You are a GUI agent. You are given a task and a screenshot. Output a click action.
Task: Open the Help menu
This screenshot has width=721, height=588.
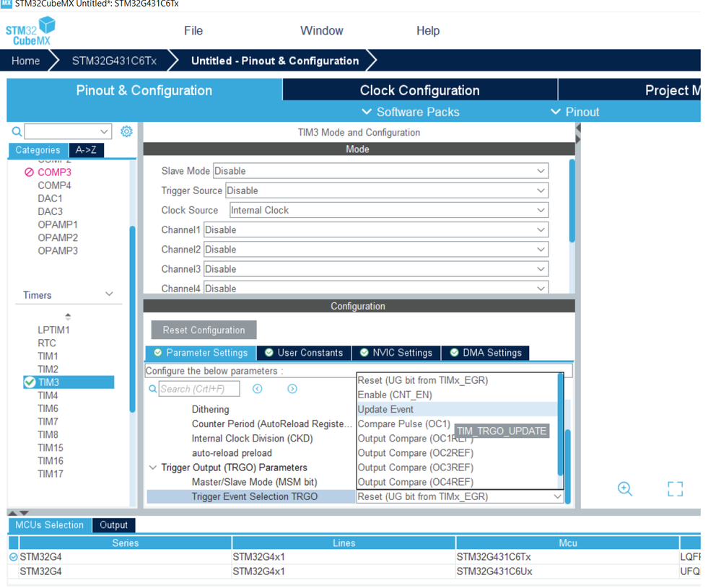(x=428, y=31)
